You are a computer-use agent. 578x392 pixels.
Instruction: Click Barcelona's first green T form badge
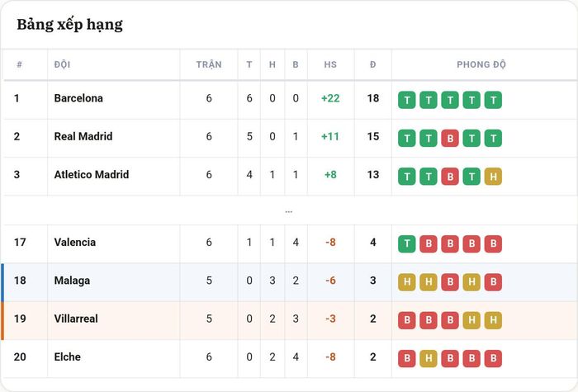tap(407, 100)
